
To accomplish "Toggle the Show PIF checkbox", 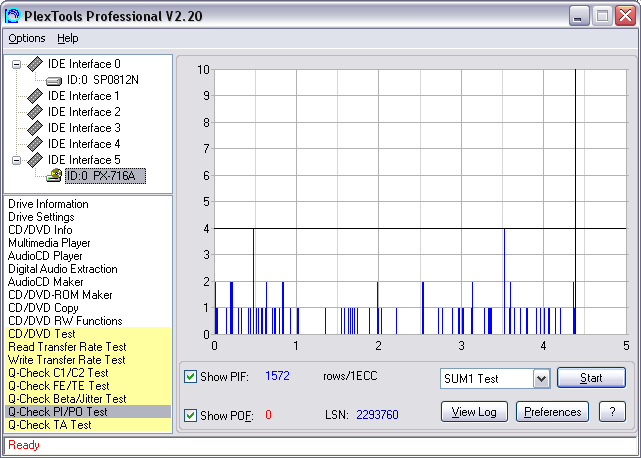I will (x=190, y=376).
